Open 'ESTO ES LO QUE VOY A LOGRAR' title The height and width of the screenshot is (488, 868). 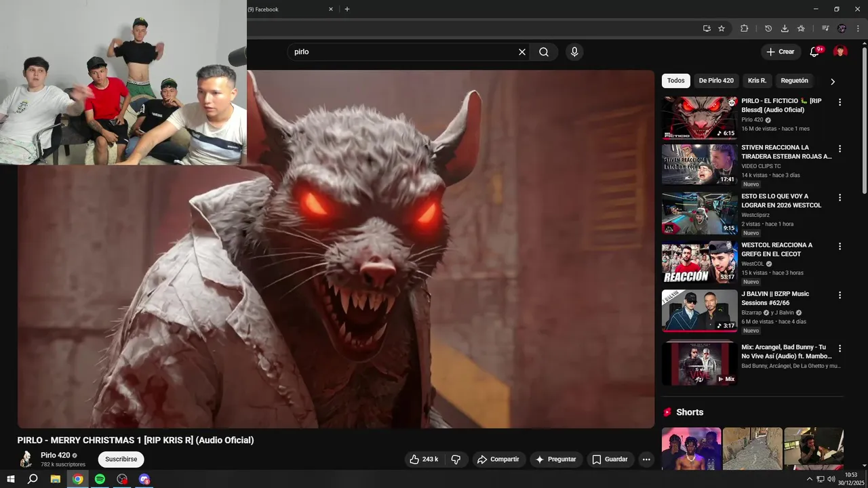pos(781,201)
